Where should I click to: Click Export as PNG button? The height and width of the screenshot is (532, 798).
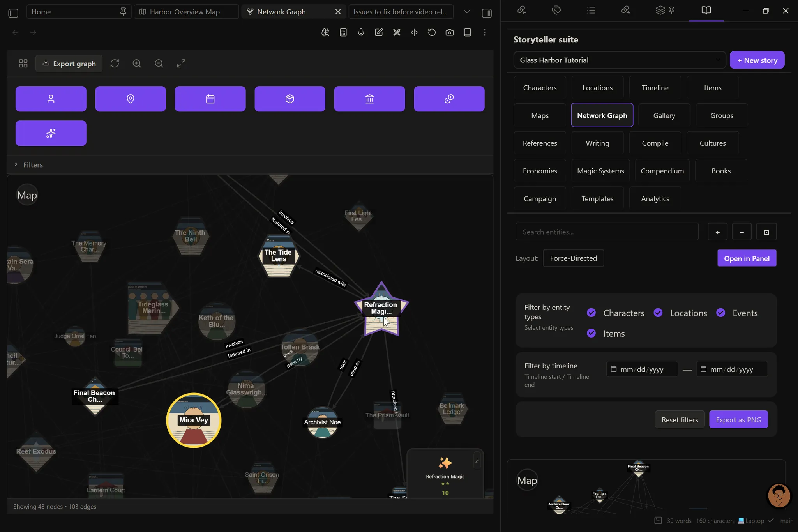pos(738,419)
